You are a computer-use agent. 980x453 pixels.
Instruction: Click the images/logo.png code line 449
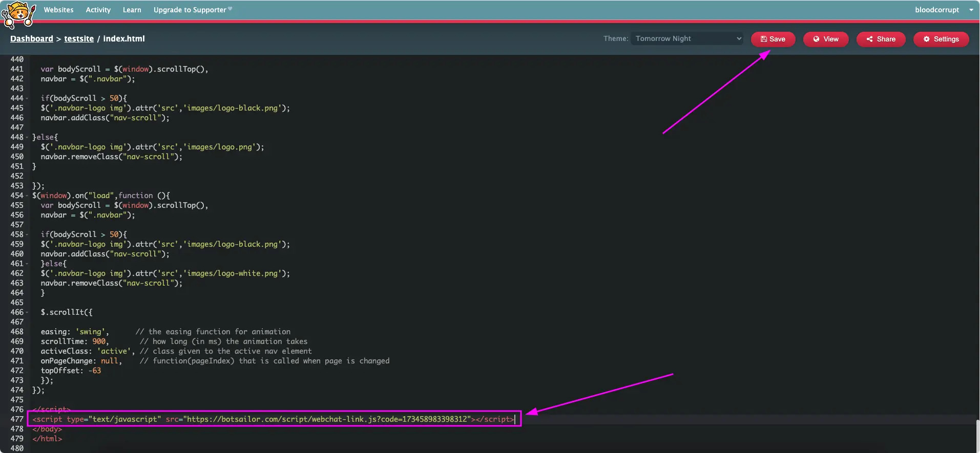[x=152, y=147]
